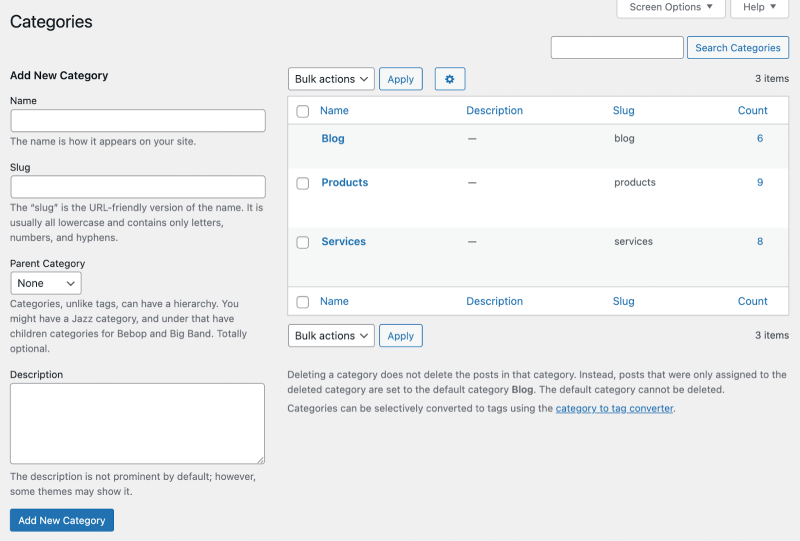The image size is (800, 541).
Task: Open the Help tab
Action: click(x=759, y=8)
